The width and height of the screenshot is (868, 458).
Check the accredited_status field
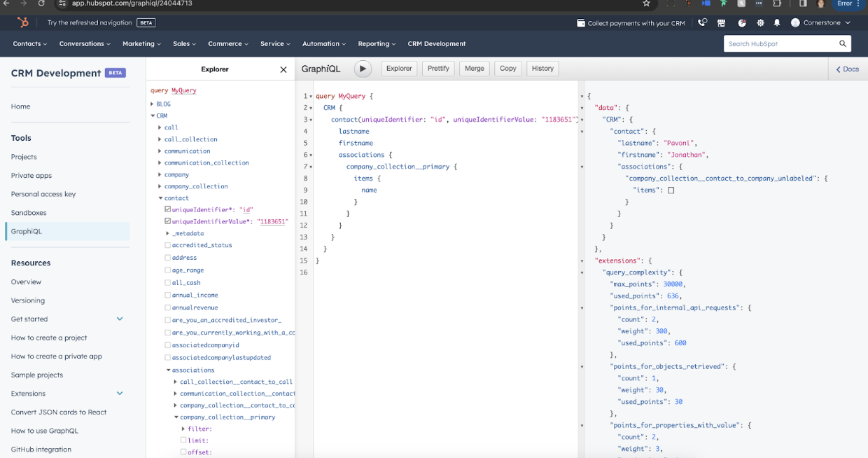(168, 245)
